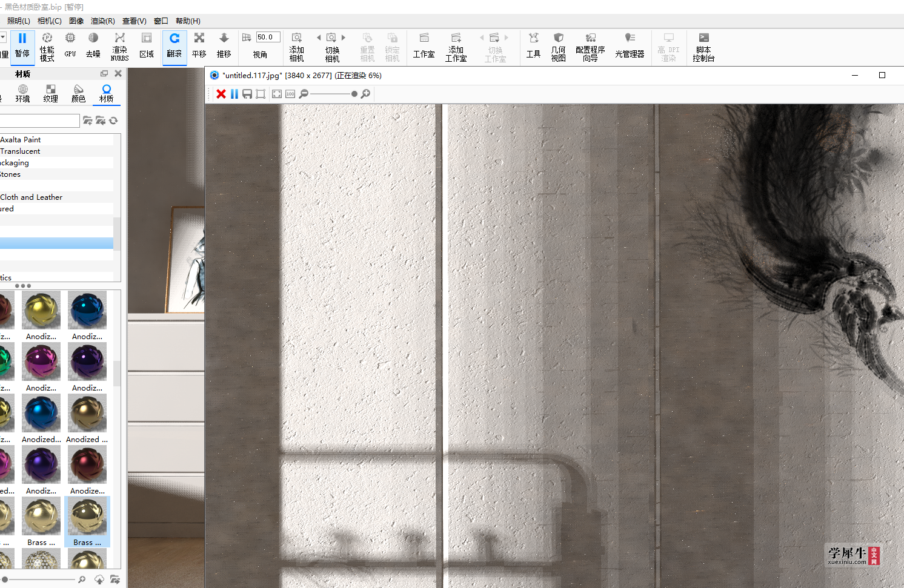Select the red Anodized material thumbnail
904x588 pixels.
coord(87,464)
